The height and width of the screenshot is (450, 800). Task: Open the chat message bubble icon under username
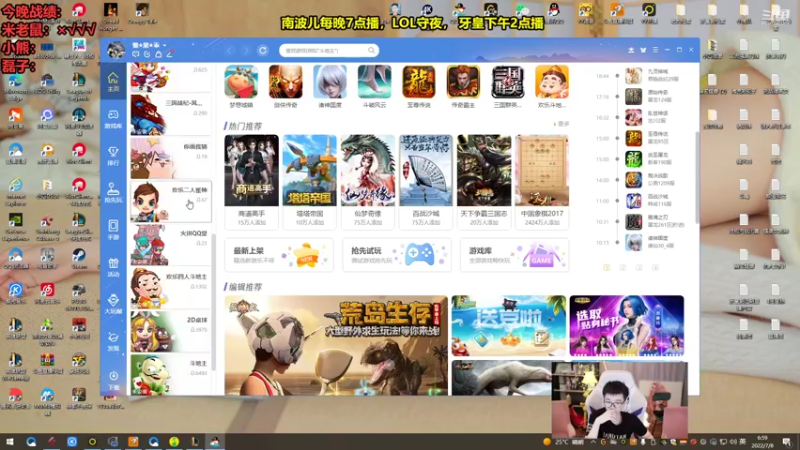click(136, 54)
